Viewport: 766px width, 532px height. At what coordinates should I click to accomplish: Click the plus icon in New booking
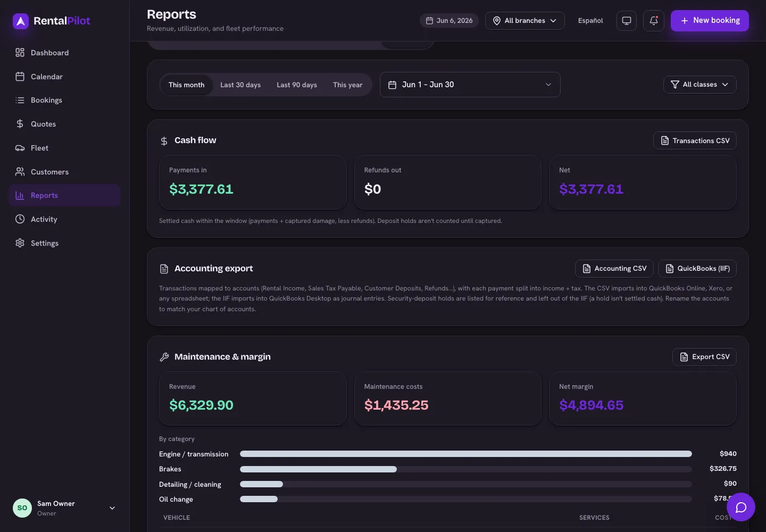pyautogui.click(x=685, y=21)
